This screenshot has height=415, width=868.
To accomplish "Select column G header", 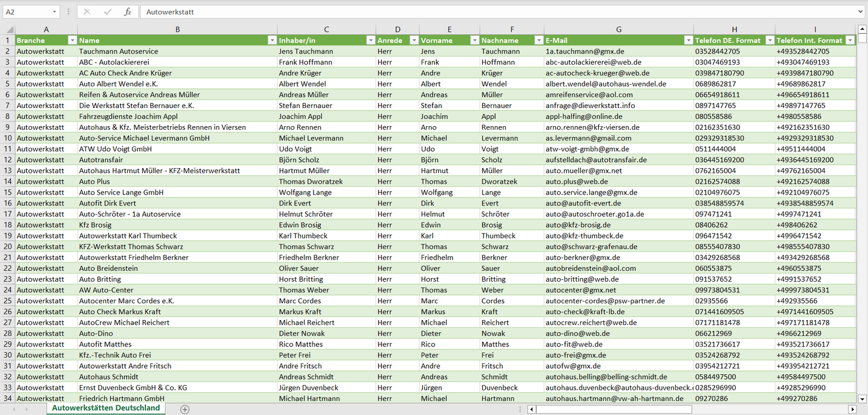I will [x=618, y=29].
